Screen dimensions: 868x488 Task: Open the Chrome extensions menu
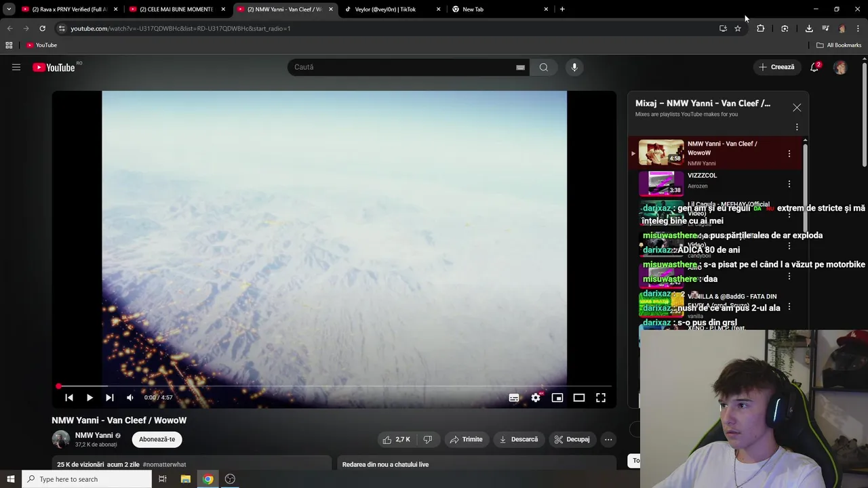click(760, 28)
